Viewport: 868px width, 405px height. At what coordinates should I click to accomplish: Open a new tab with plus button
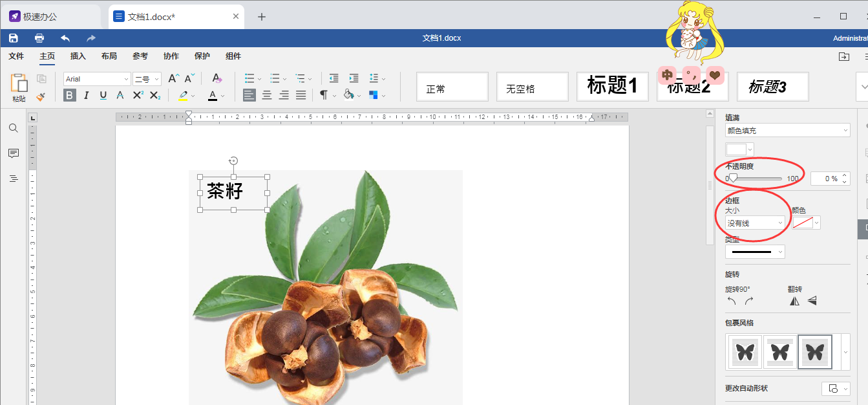262,17
